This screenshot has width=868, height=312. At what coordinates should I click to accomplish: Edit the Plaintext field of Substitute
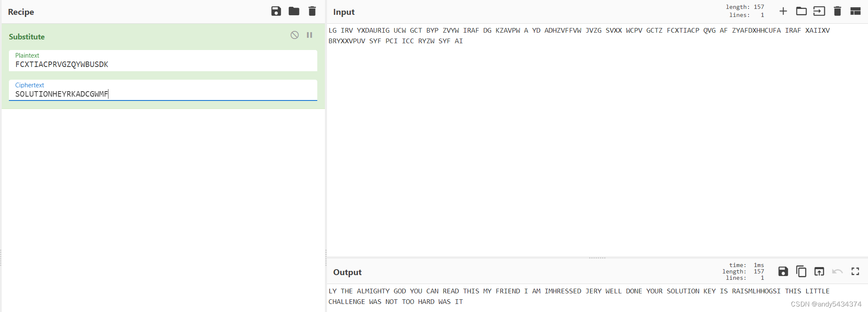tap(163, 61)
